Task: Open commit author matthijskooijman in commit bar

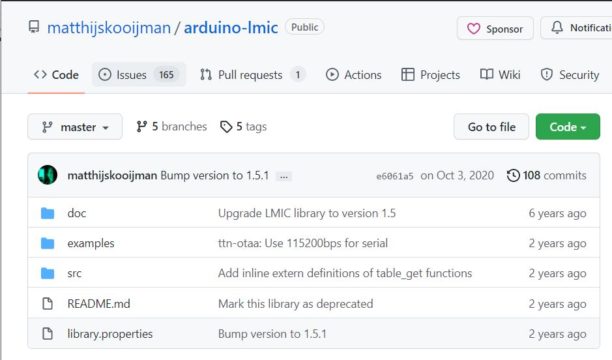Action: [x=112, y=175]
